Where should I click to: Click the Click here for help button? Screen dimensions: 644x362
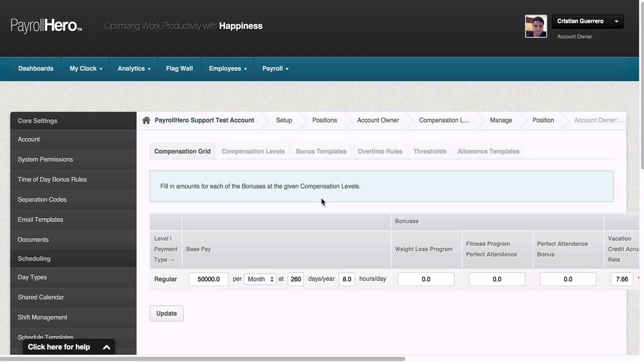coord(69,347)
